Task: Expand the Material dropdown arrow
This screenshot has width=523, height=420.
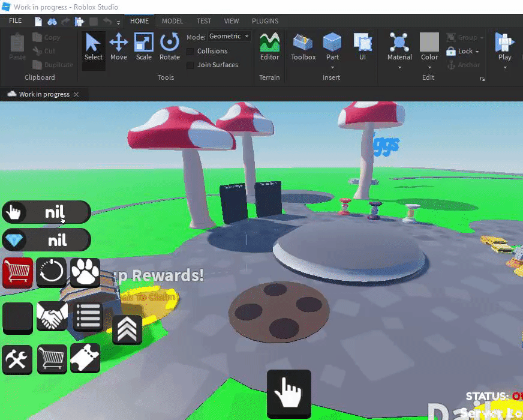Action: point(399,68)
